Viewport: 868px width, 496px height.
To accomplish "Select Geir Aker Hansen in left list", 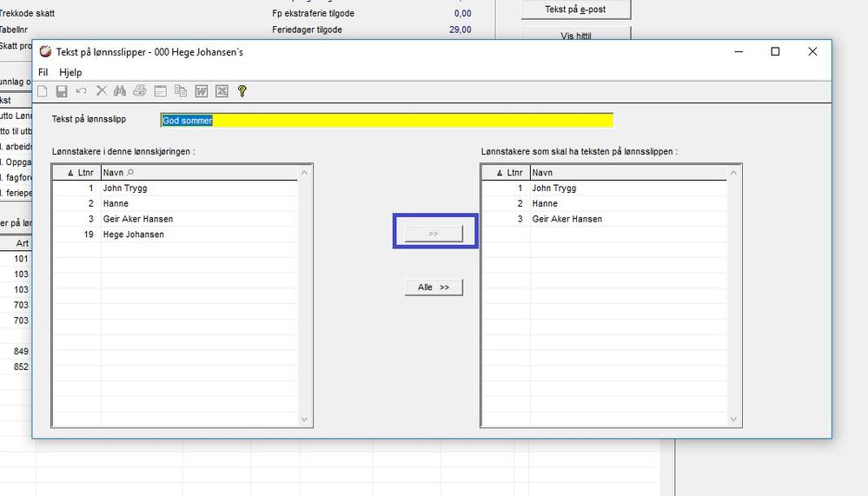I will click(x=138, y=219).
